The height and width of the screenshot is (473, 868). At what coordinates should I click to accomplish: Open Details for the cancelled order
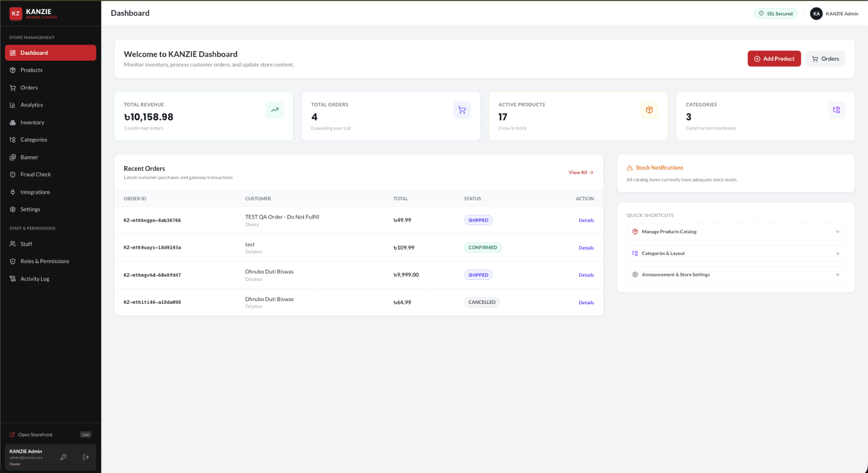click(586, 303)
